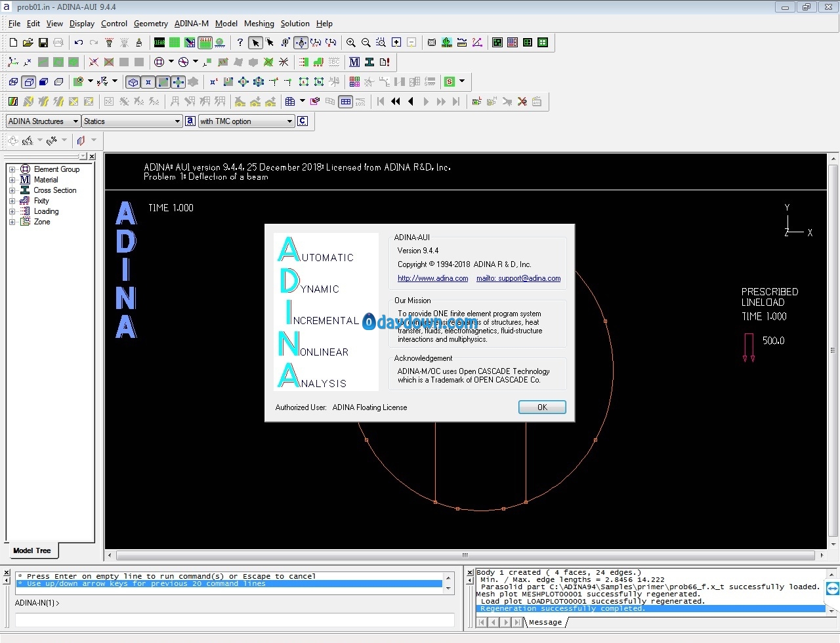
Task: Toggle the Dynamic Pan mode button
Action: tap(301, 43)
